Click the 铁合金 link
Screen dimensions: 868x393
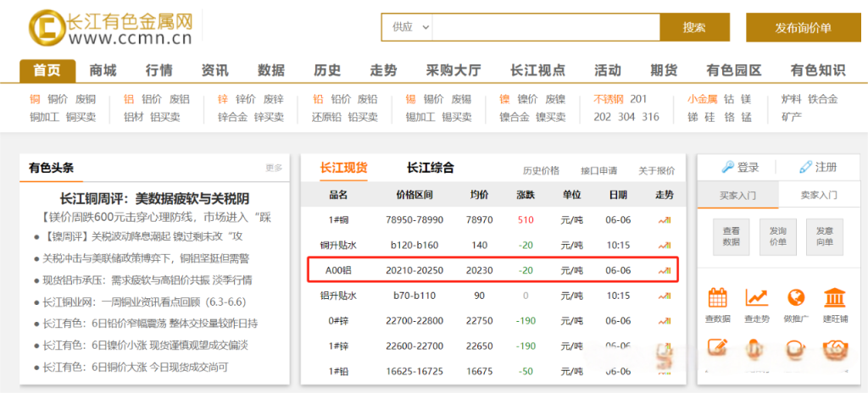click(x=823, y=100)
